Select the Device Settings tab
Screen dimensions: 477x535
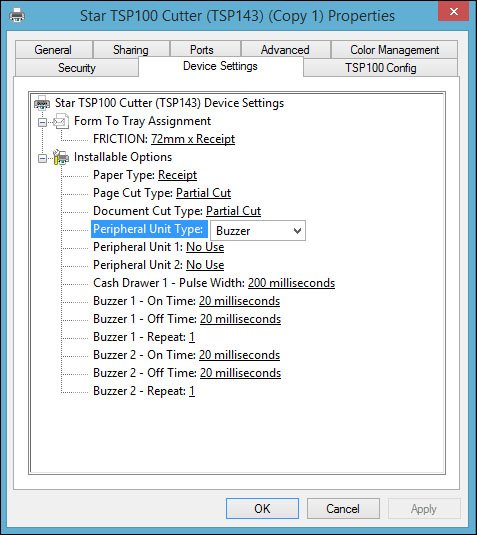pyautogui.click(x=220, y=66)
